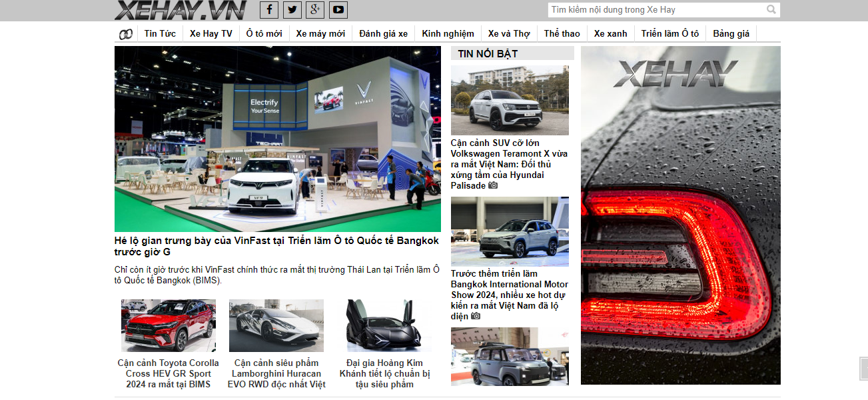The height and width of the screenshot is (400, 868).
Task: Select Thể thao in navigation
Action: (562, 34)
